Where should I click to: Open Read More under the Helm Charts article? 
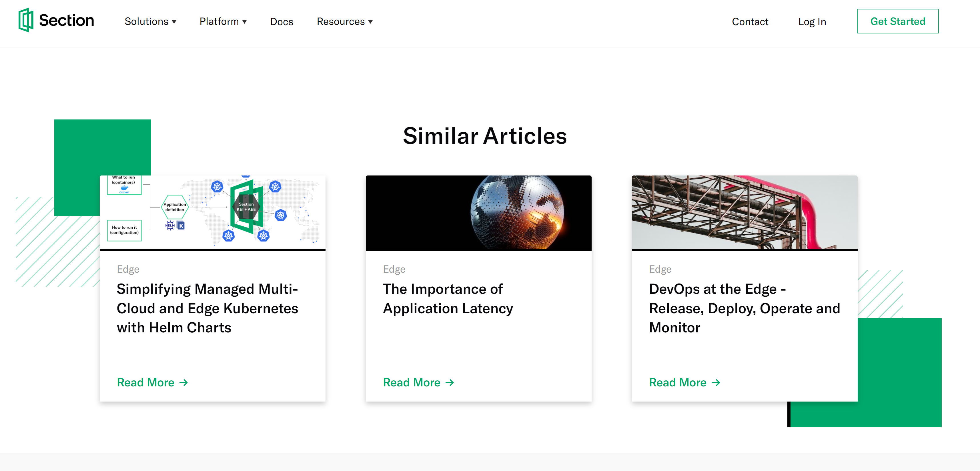146,382
